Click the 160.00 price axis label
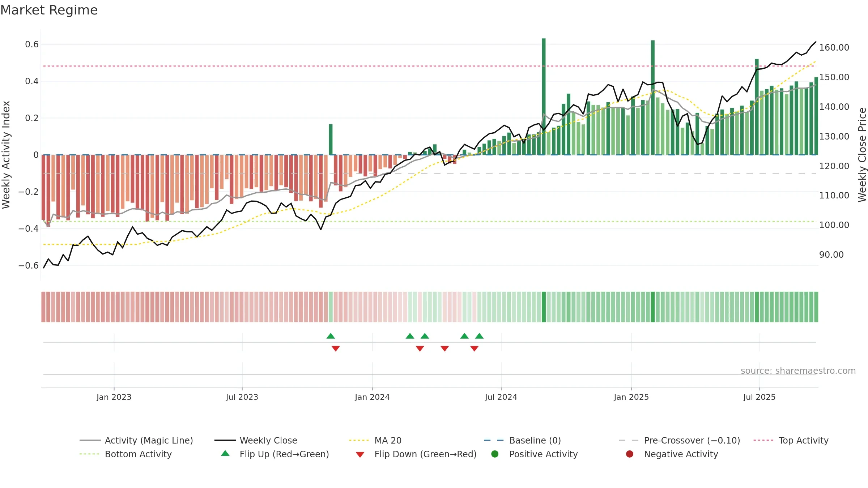The width and height of the screenshot is (868, 488). (834, 47)
